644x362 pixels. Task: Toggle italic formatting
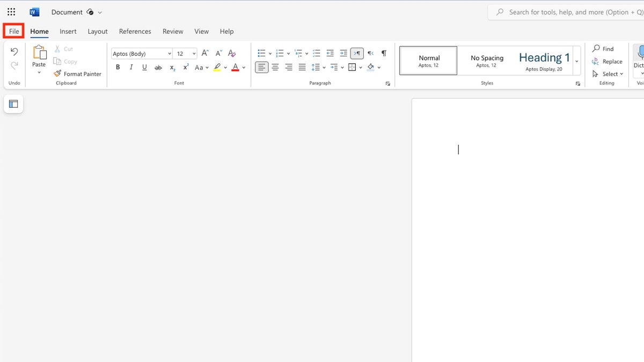pos(131,68)
